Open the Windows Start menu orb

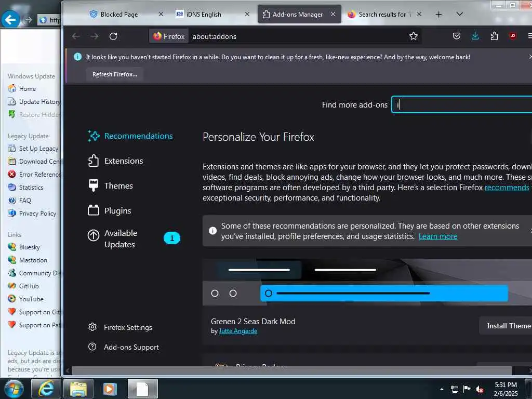tap(14, 389)
